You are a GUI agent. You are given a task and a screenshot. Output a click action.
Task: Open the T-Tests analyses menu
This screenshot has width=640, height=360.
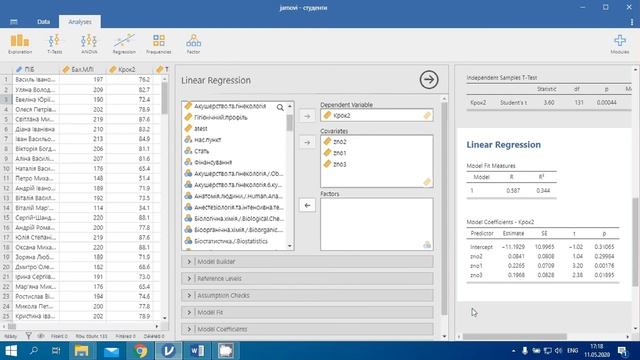coord(54,44)
